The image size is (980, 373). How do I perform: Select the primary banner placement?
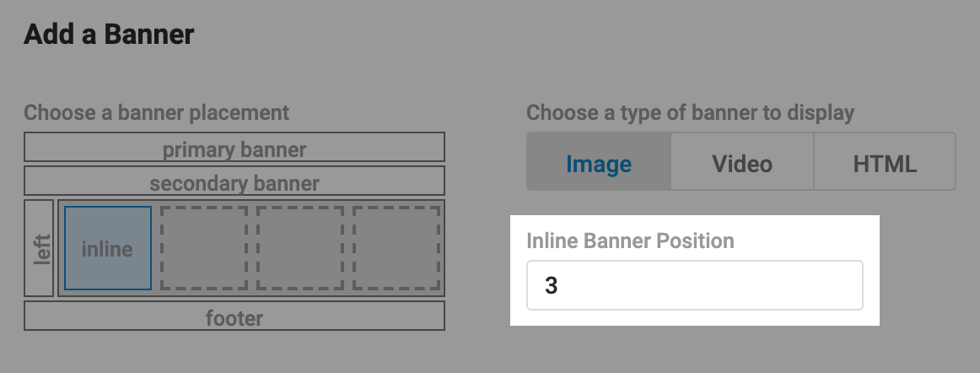click(x=234, y=149)
